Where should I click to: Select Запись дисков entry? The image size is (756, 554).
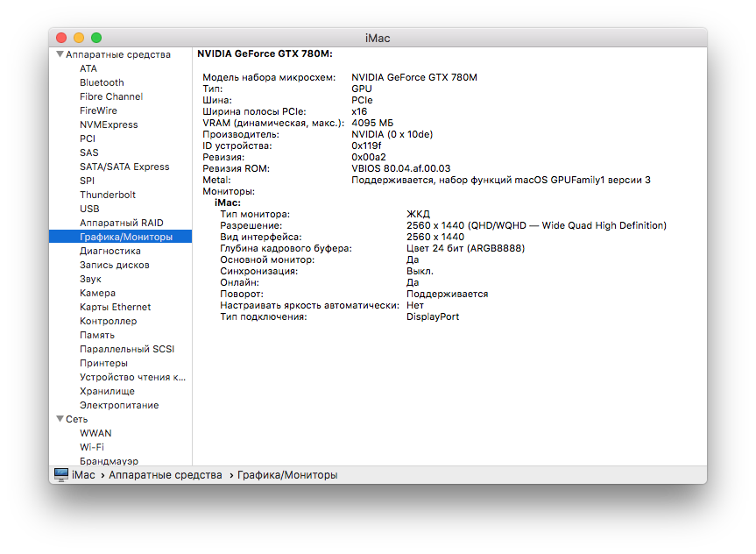(x=114, y=265)
